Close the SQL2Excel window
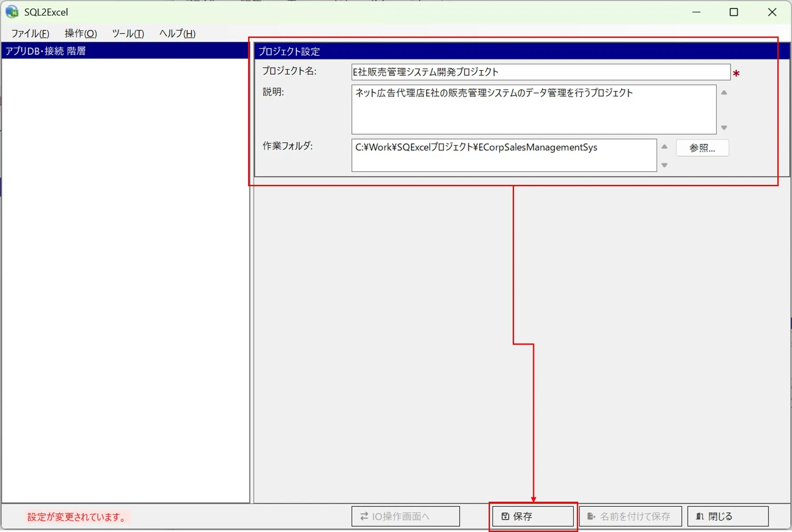 (772, 12)
